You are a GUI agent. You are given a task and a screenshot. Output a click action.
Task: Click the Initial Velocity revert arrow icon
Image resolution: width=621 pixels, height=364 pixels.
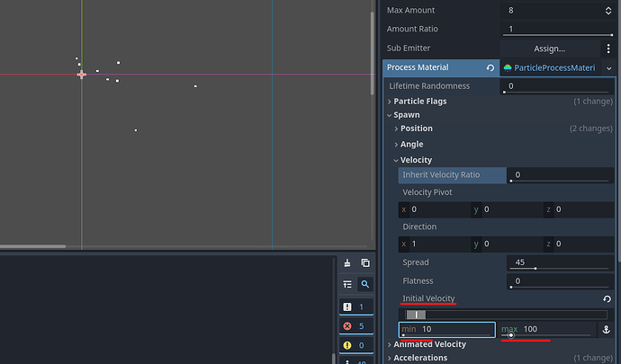pyautogui.click(x=607, y=298)
